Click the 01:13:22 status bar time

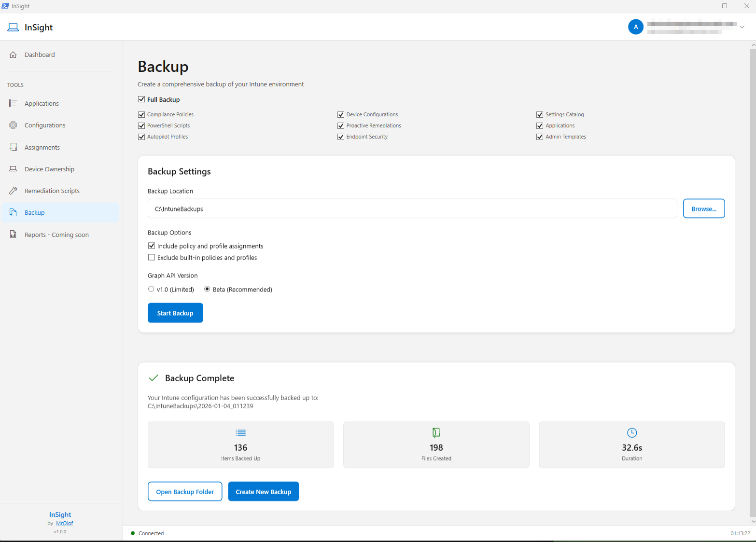tap(740, 533)
